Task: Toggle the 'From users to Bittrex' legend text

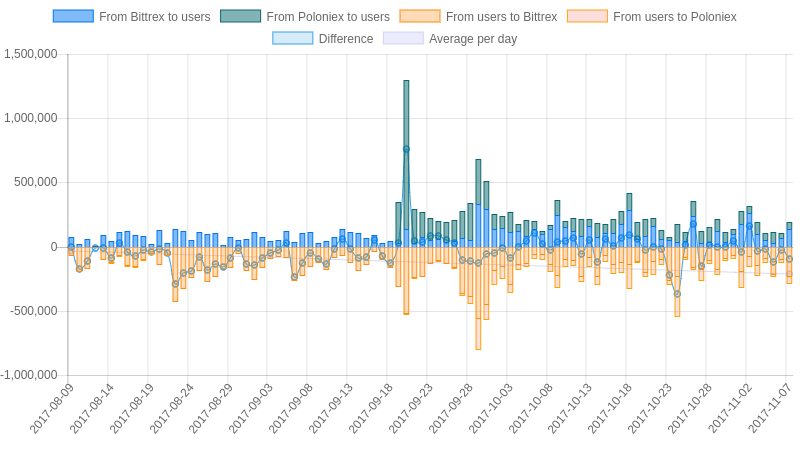Action: [x=501, y=17]
